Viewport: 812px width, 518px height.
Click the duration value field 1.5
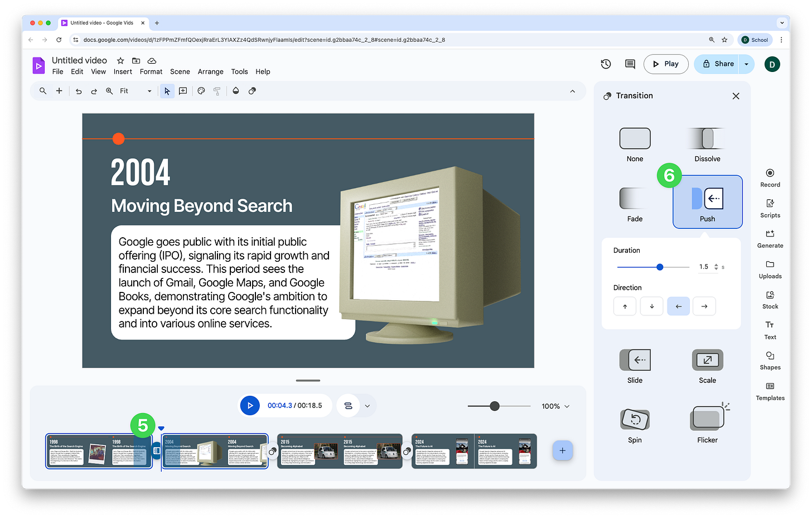click(704, 267)
